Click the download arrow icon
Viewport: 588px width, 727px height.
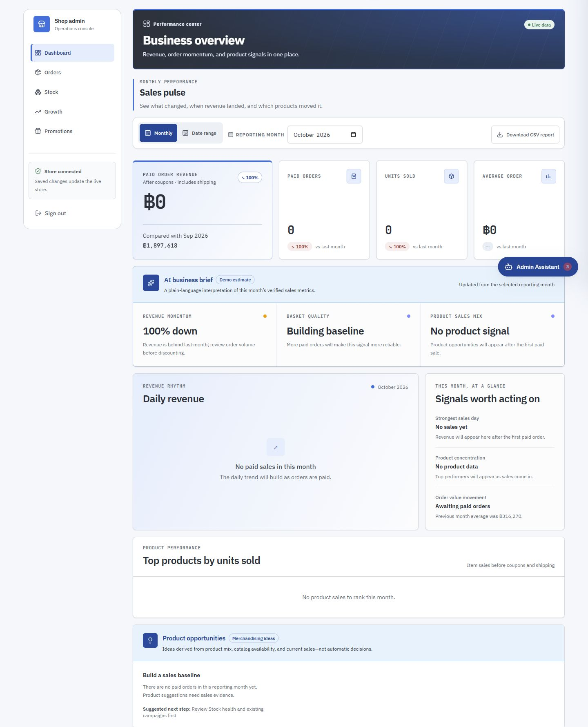click(500, 135)
